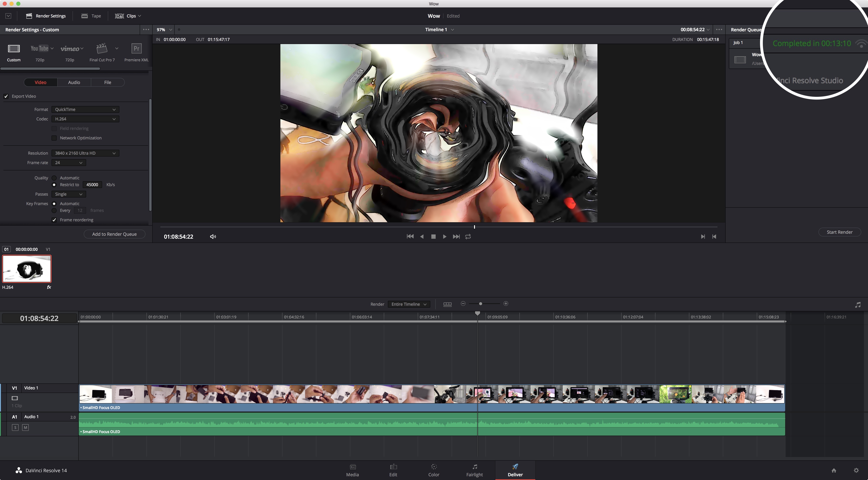Image resolution: width=868 pixels, height=480 pixels.
Task: Enable Network Optimization checkbox
Action: (54, 138)
